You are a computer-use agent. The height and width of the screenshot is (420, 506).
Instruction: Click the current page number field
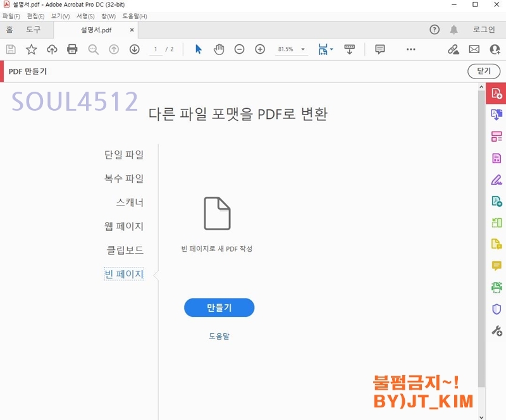coord(156,49)
